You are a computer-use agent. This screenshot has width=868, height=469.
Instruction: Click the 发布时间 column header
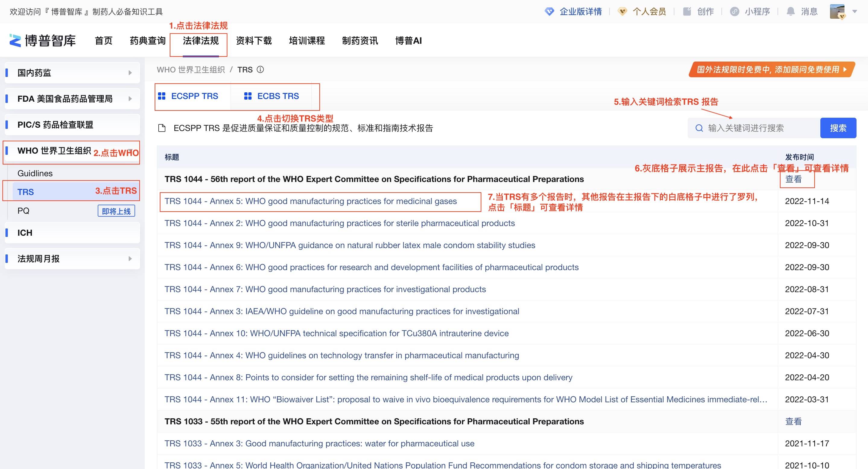[799, 157]
